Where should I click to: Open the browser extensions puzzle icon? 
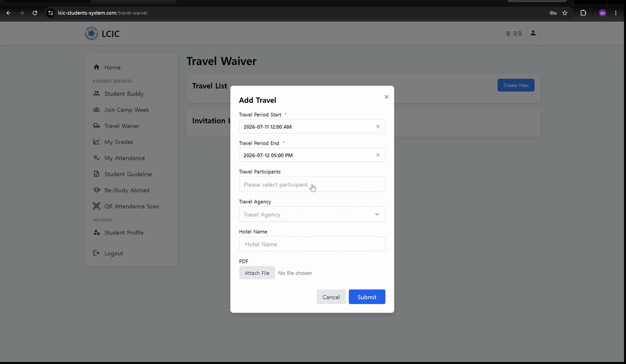tap(583, 13)
